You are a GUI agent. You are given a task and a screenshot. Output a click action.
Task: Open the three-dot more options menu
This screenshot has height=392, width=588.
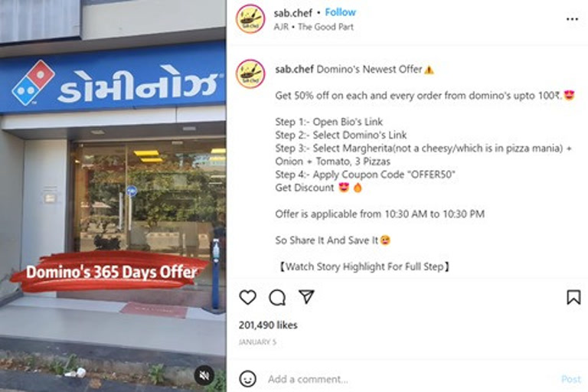click(x=572, y=19)
